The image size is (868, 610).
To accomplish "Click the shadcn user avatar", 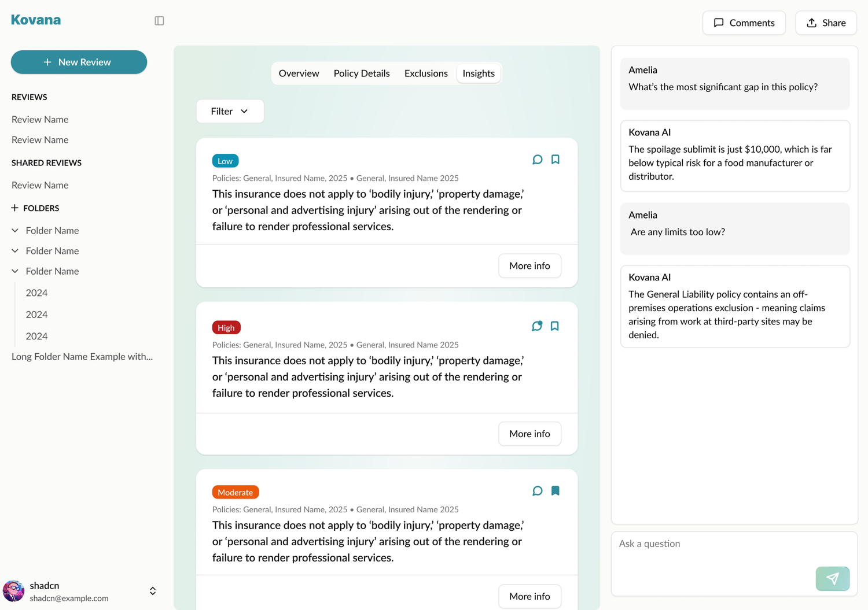I will coord(14,591).
